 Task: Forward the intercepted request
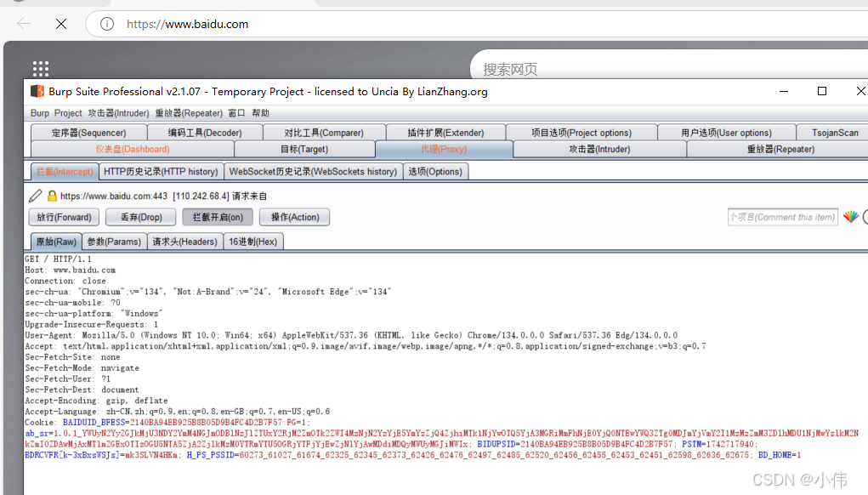click(x=65, y=217)
